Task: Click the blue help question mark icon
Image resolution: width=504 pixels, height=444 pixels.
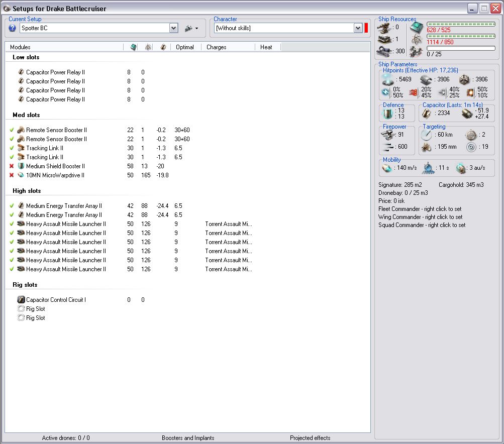Action: (12, 28)
